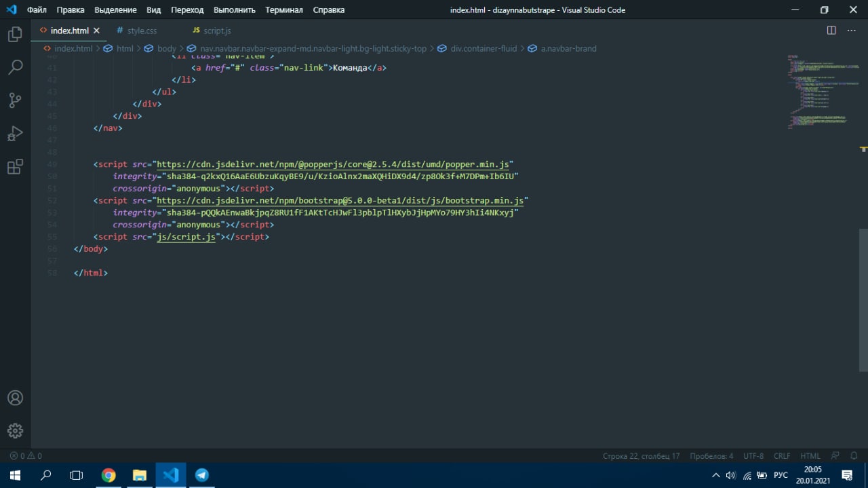Viewport: 868px width, 488px height.
Task: Open the Выделение menu
Action: 115,10
